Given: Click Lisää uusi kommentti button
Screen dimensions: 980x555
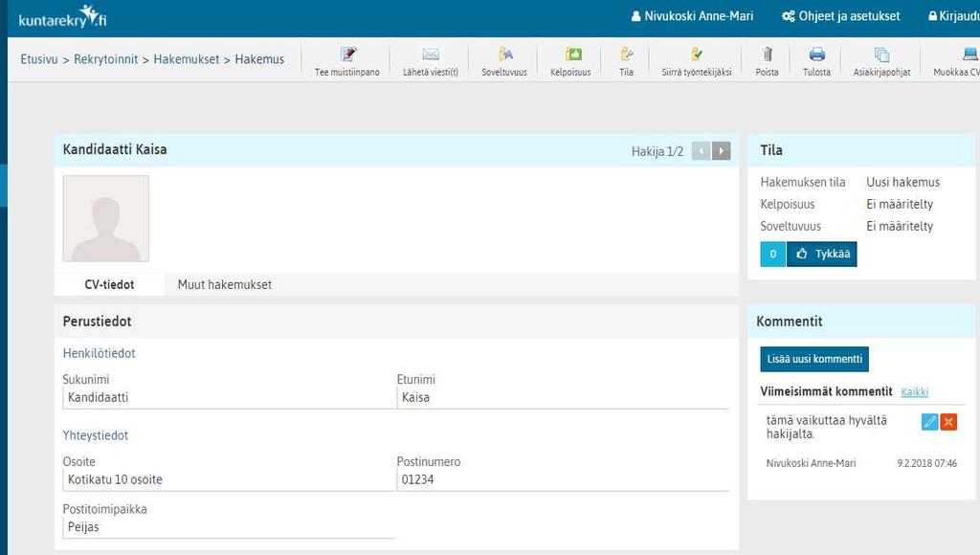Looking at the screenshot, I should 814,360.
